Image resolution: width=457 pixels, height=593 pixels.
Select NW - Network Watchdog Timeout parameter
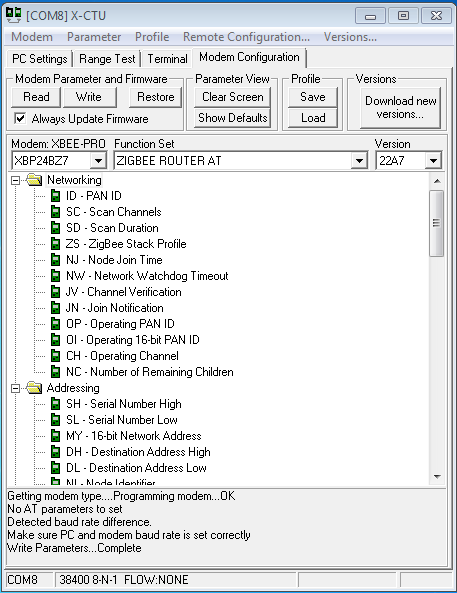(x=147, y=276)
